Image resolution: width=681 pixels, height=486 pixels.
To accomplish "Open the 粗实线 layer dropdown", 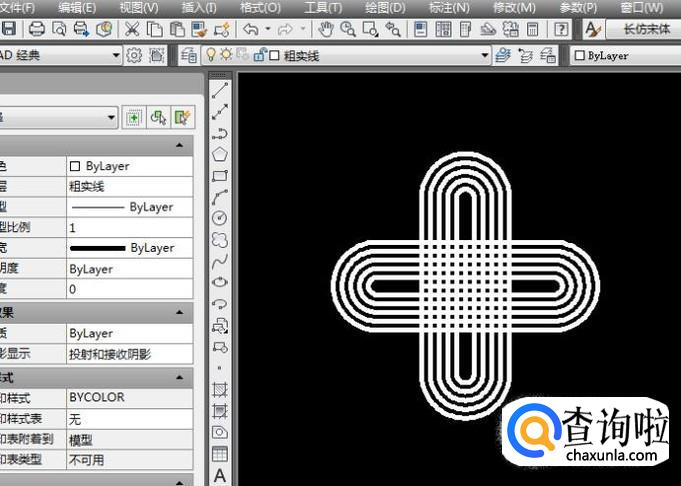I will coord(486,56).
